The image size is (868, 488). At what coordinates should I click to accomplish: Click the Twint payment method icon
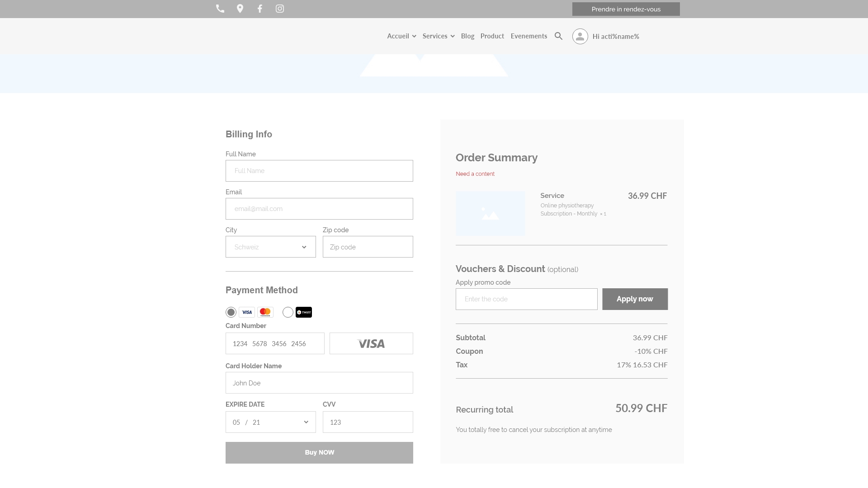[x=303, y=312]
